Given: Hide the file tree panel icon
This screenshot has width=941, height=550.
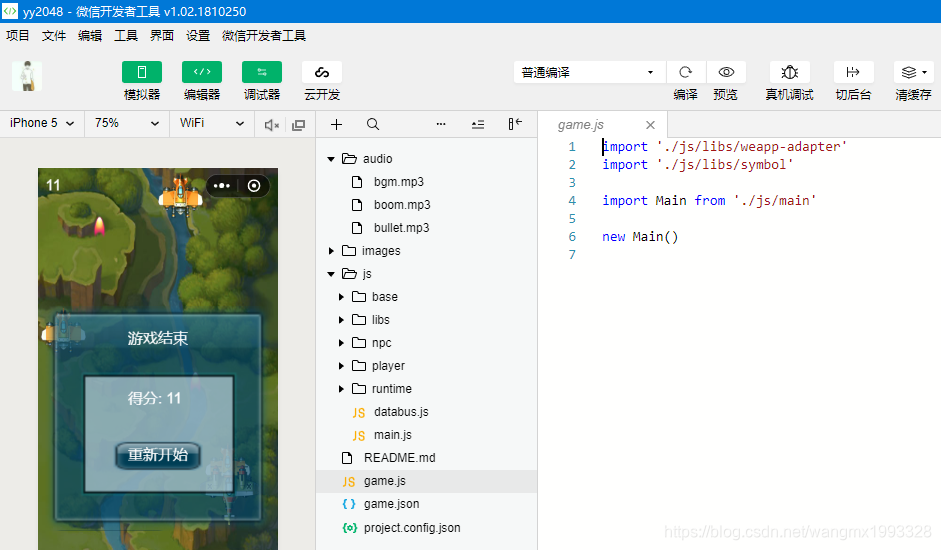Looking at the screenshot, I should 515,124.
